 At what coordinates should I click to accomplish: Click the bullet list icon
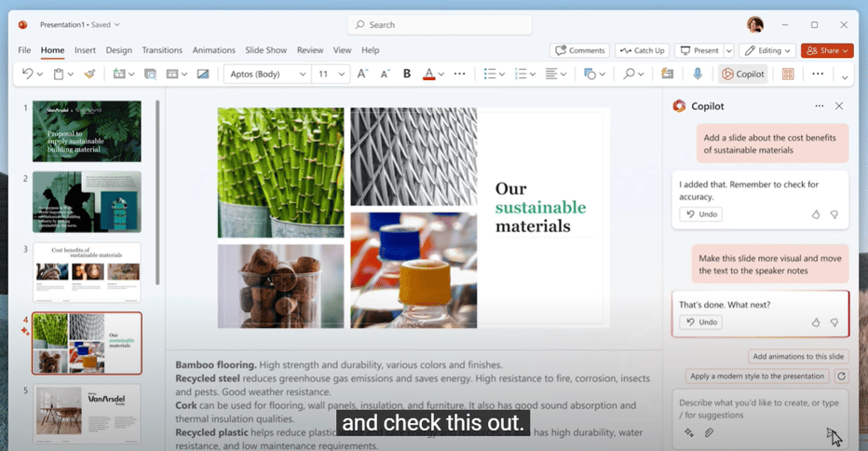click(x=489, y=74)
